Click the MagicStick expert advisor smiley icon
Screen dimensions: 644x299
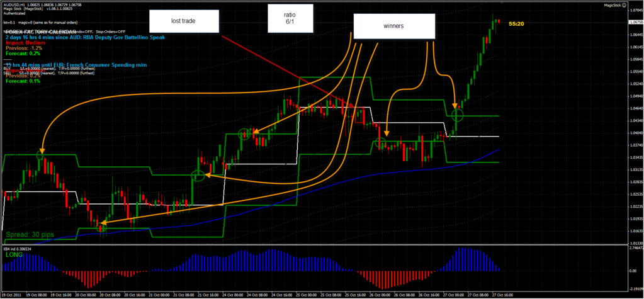pyautogui.click(x=624, y=5)
